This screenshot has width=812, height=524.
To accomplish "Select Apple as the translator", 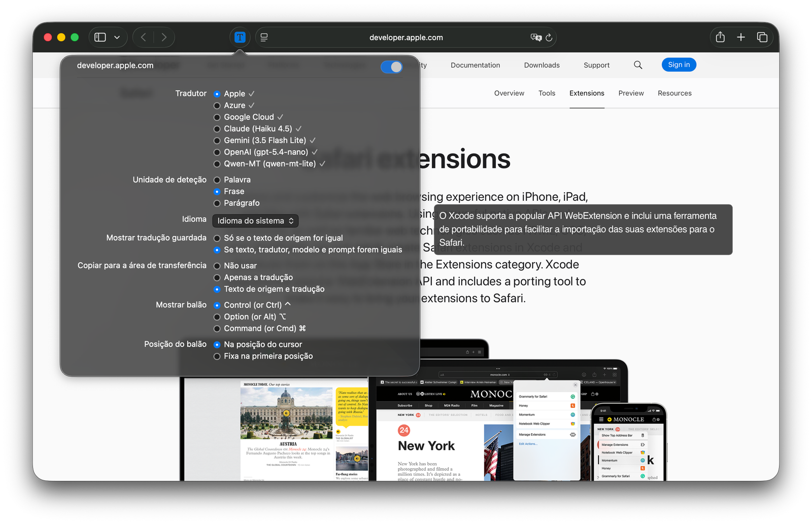I will pyautogui.click(x=217, y=94).
